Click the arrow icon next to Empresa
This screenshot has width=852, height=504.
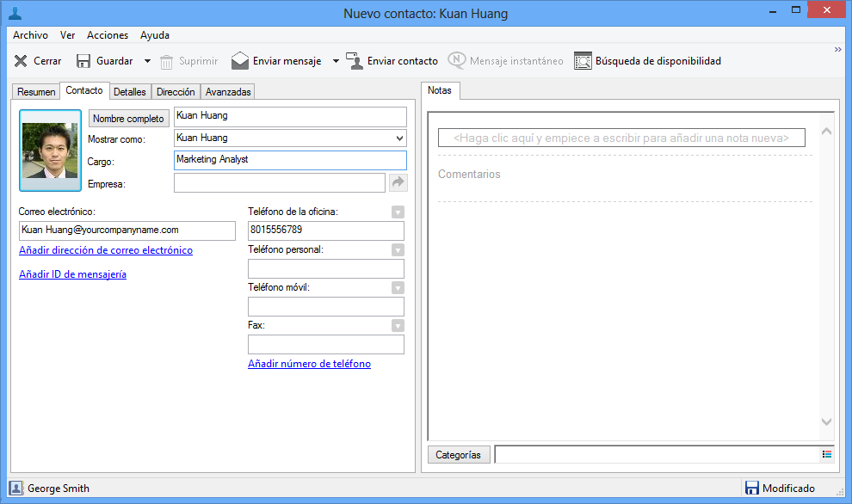398,182
